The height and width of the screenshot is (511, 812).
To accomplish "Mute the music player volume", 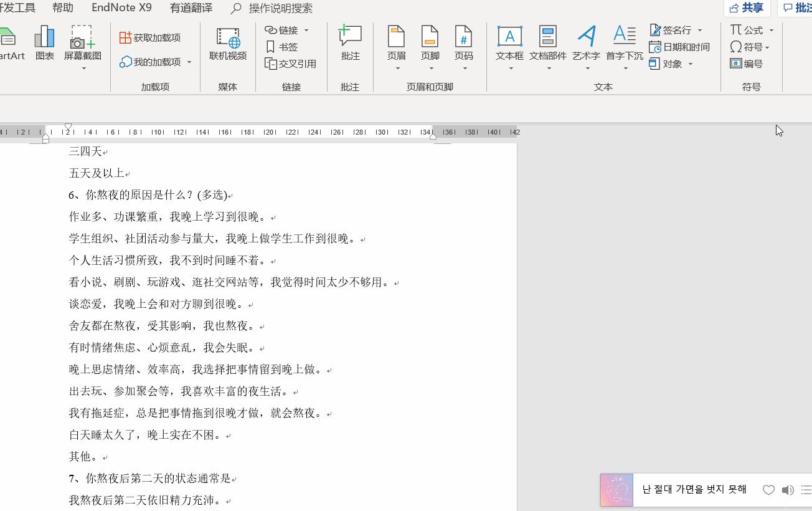I will tap(787, 490).
